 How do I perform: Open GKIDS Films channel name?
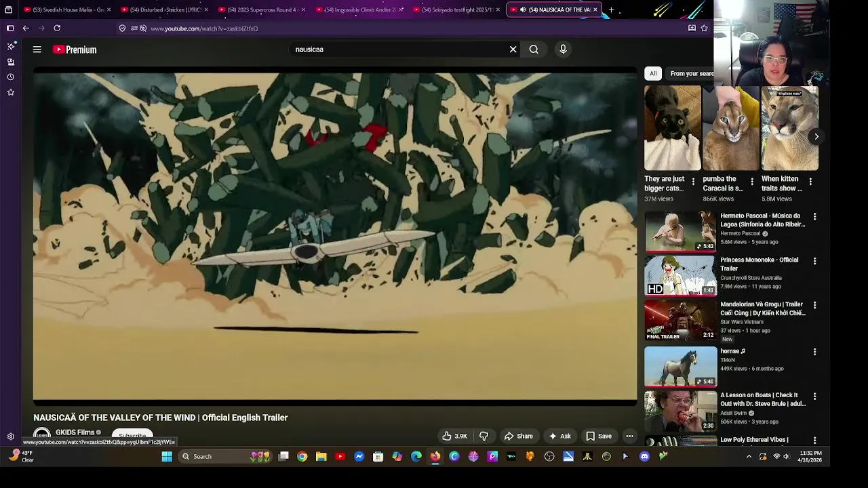click(x=75, y=432)
